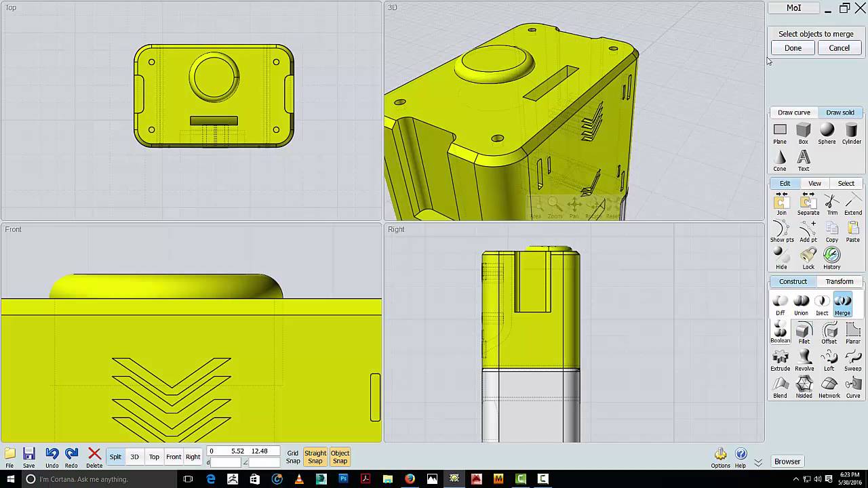This screenshot has height=488, width=868.
Task: Click the Show pts tool
Action: 782,231
